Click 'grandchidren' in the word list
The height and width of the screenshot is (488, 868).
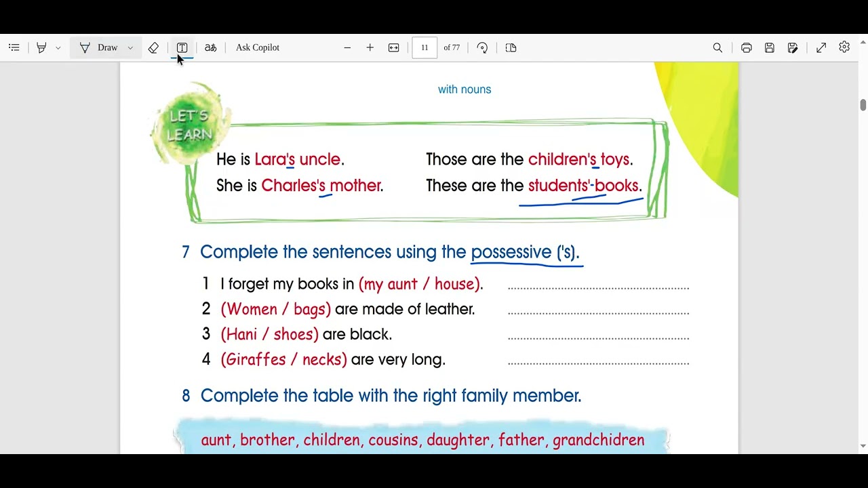point(599,440)
